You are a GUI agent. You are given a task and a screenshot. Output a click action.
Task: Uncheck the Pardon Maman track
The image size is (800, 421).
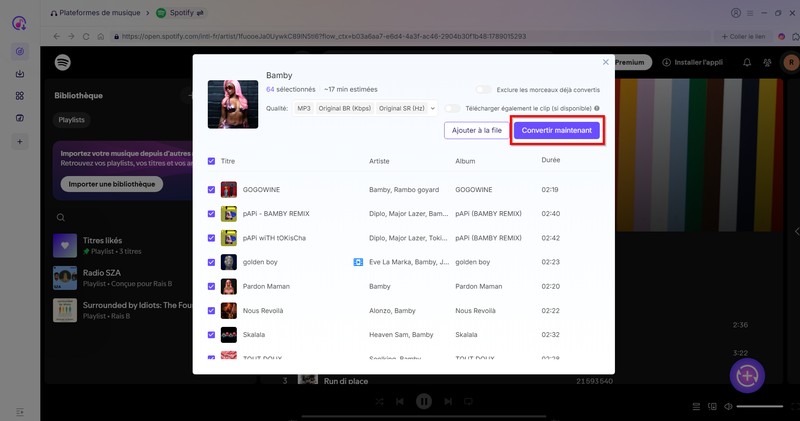coord(211,286)
